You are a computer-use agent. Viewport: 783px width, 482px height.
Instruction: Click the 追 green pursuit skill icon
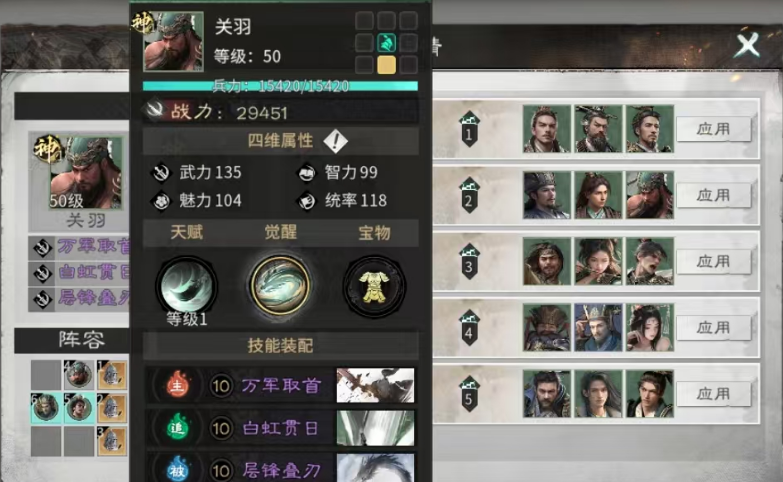pos(177,428)
